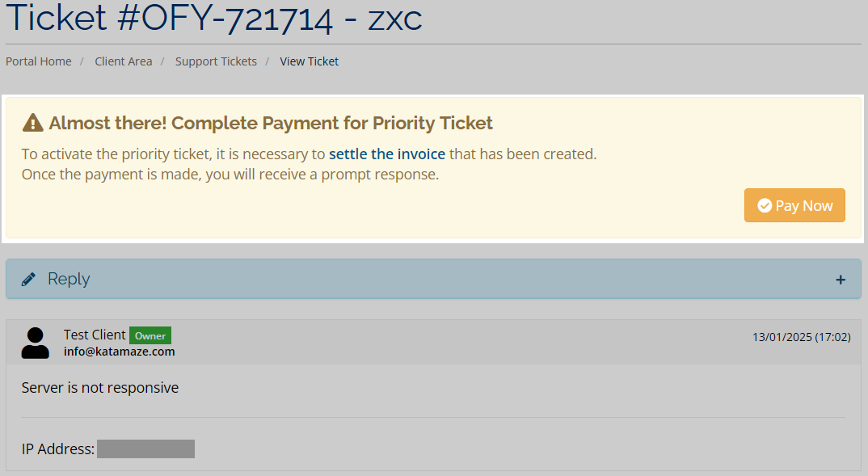
Task: Select the View Ticket breadcrumb item
Action: click(309, 61)
